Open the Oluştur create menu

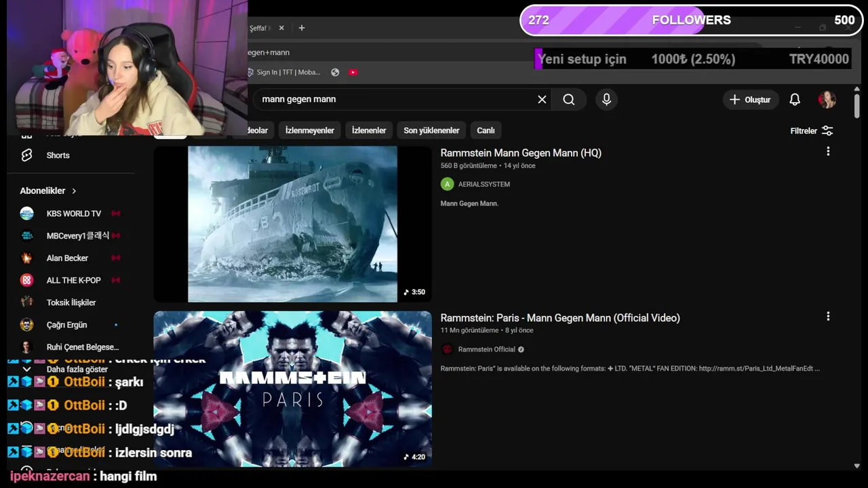point(750,100)
